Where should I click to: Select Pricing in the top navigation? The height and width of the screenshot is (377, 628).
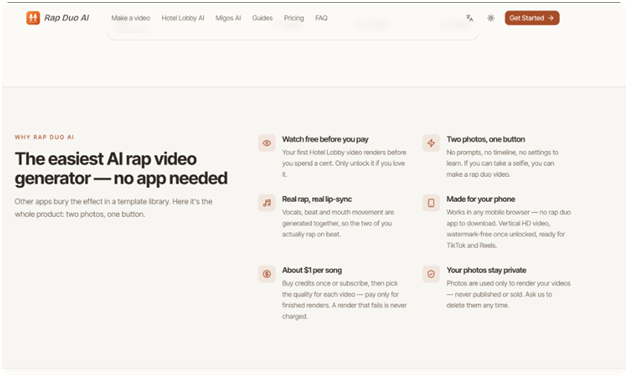(294, 18)
